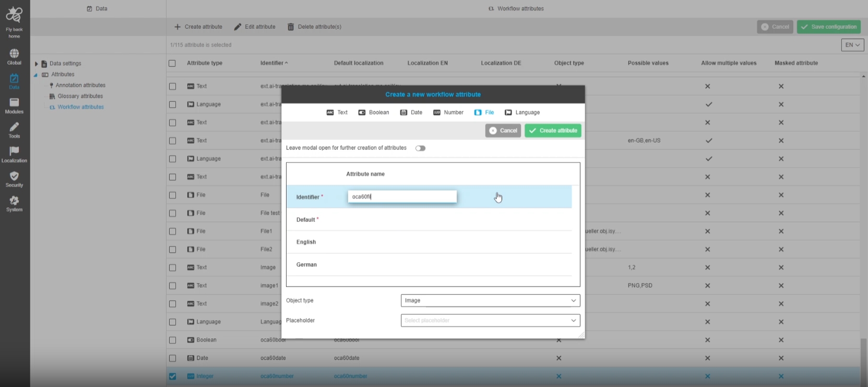Click the PNG,PSD possible values cell

click(640, 286)
